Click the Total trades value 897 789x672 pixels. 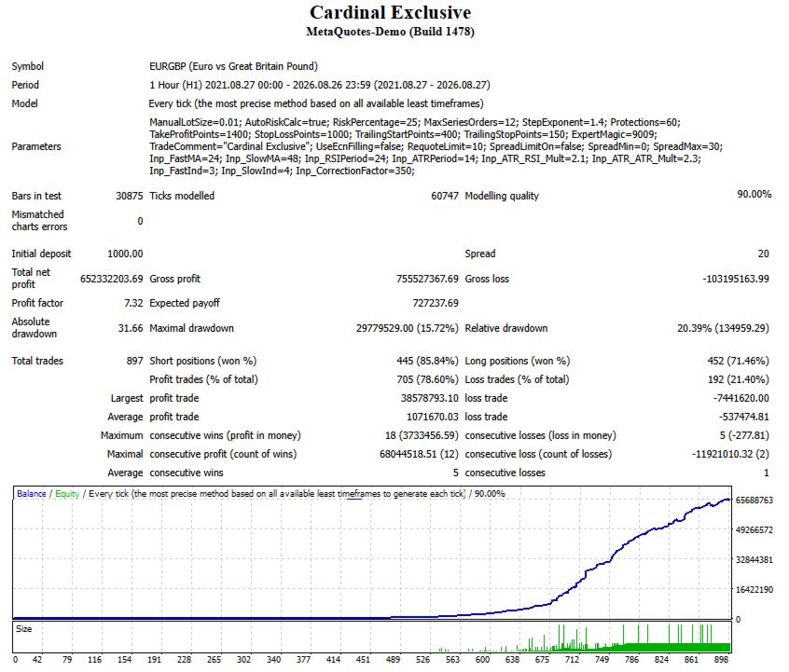pos(135,361)
